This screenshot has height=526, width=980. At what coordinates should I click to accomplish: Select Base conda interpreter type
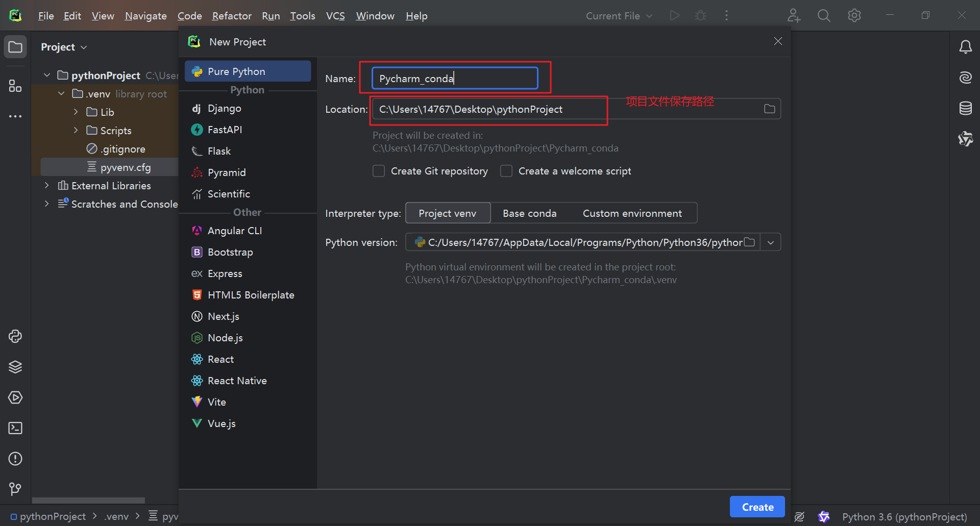[529, 213]
